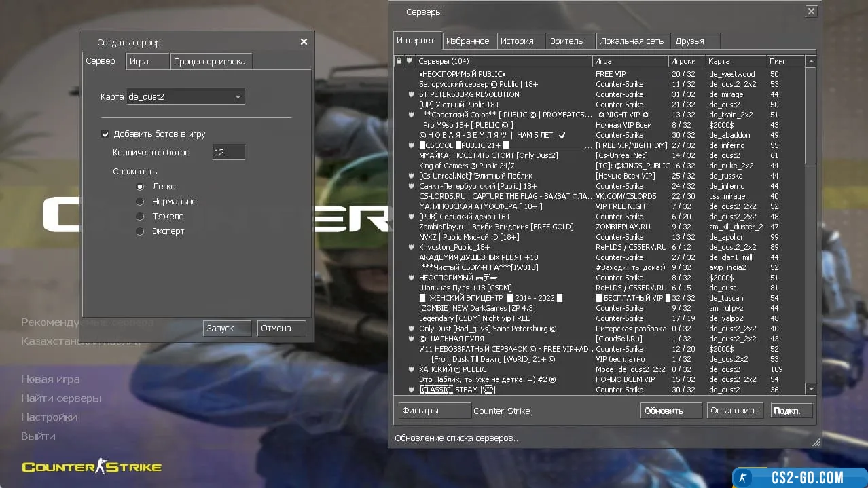Switch to the Избранное tab
868x488 pixels.
[467, 41]
